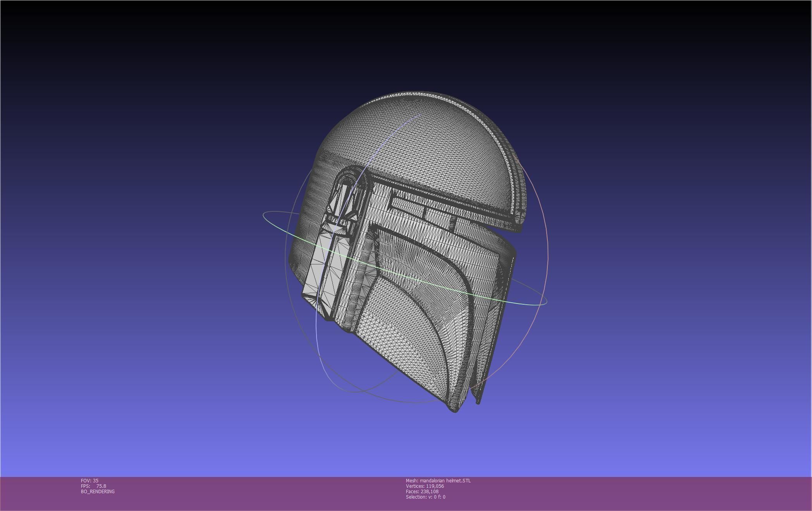Click the FPS: 75.8 readout
This screenshot has height=511, width=812.
pos(93,486)
